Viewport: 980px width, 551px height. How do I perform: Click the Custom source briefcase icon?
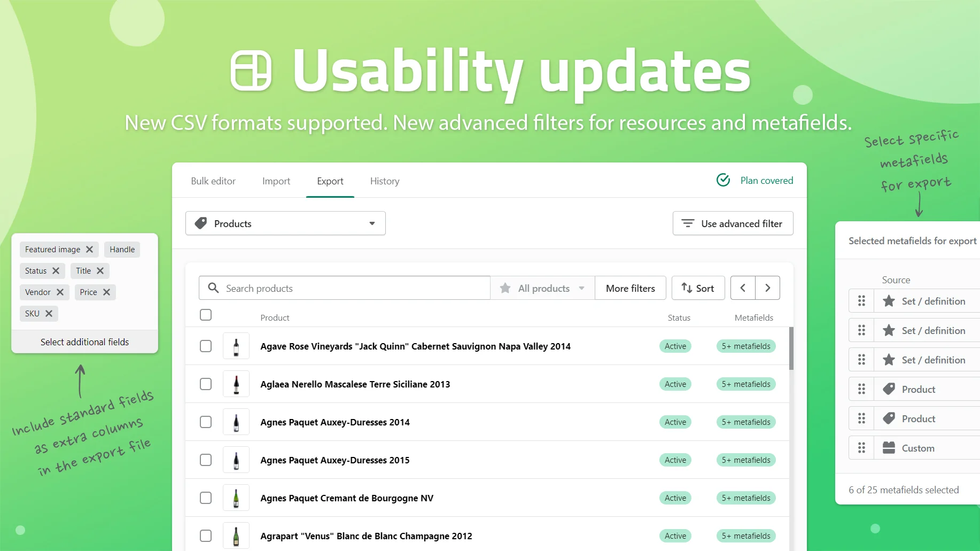(889, 448)
